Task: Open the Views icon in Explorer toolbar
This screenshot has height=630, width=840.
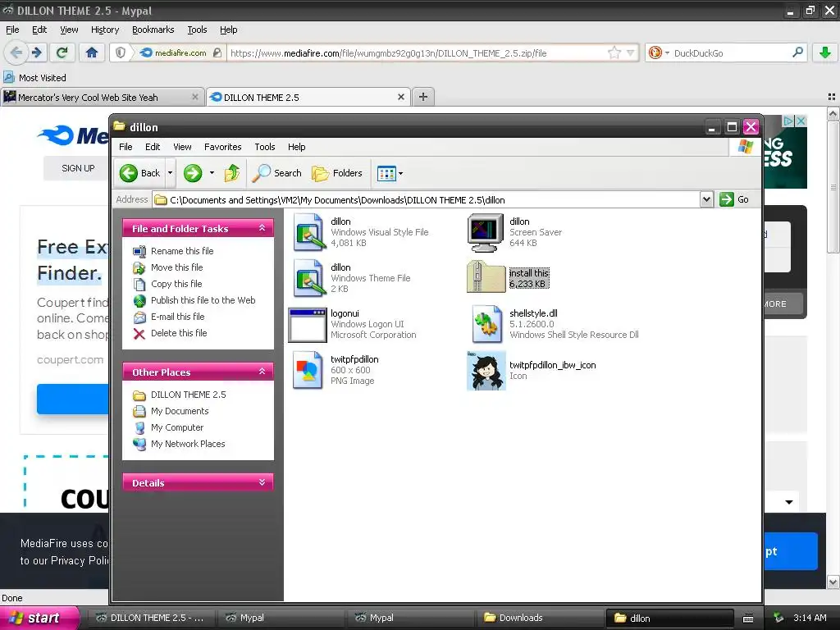Action: click(x=386, y=173)
